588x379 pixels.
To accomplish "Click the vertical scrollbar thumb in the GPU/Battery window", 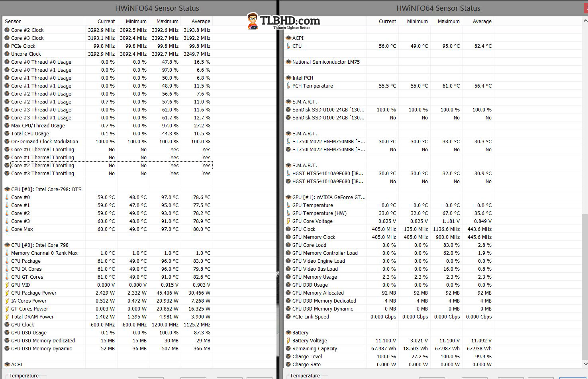I will pyautogui.click(x=585, y=287).
